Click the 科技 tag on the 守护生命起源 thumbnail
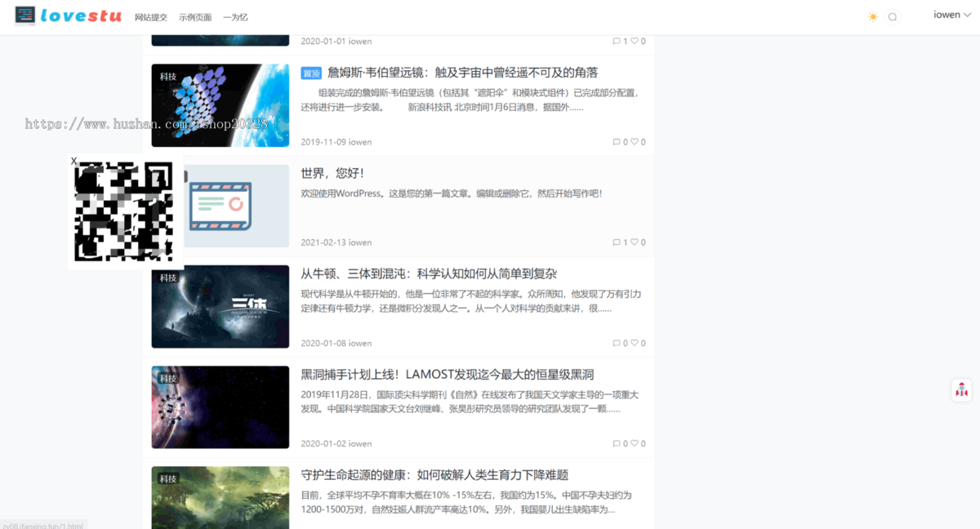 tap(168, 478)
